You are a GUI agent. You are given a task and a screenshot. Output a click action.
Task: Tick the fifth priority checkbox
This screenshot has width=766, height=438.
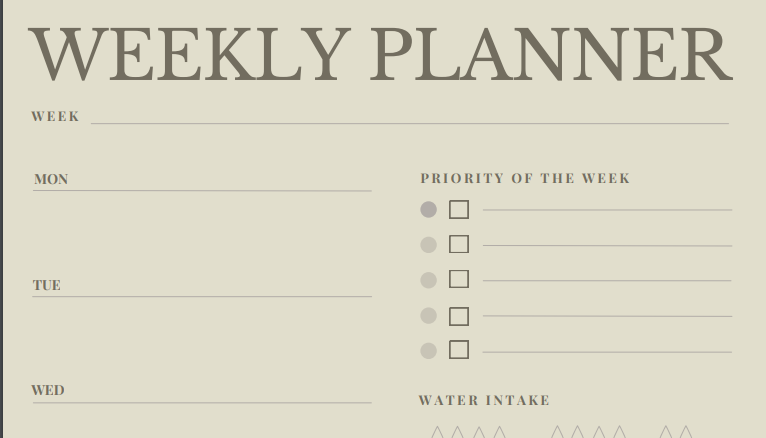click(x=459, y=350)
